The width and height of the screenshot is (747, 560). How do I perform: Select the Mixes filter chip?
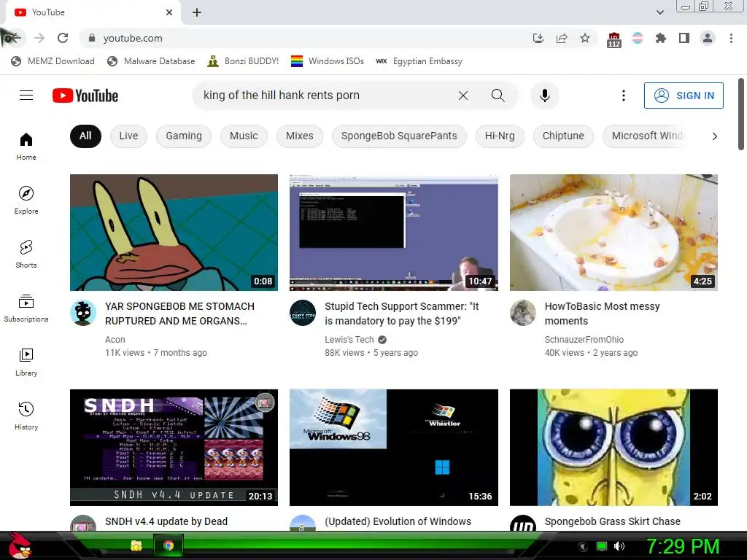(x=300, y=136)
